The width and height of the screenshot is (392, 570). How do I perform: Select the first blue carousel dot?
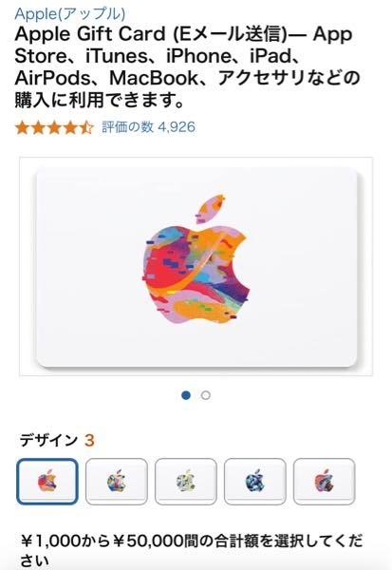(186, 395)
